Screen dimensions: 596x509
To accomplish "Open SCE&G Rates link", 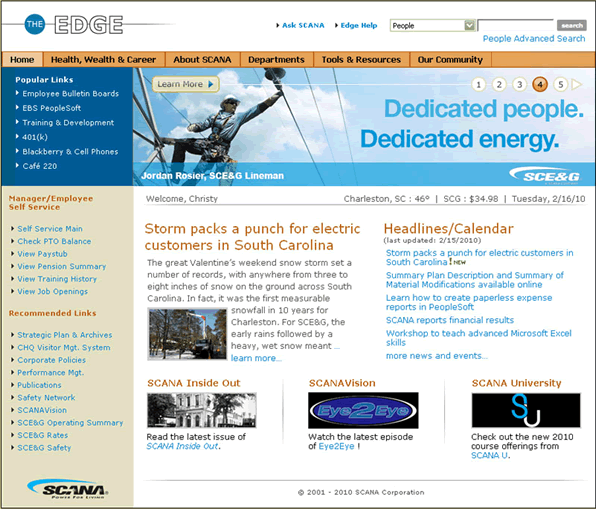I will pyautogui.click(x=43, y=435).
